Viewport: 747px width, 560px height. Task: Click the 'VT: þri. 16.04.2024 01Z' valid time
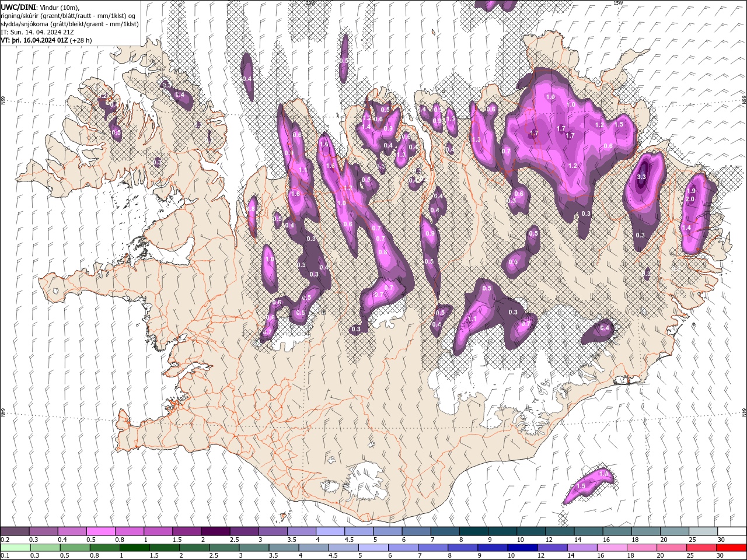tap(34, 40)
